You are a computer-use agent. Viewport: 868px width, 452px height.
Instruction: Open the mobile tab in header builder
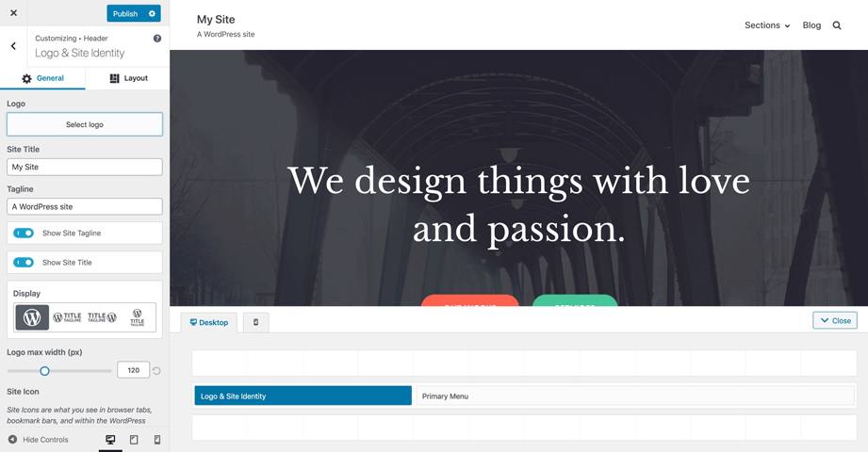click(255, 322)
